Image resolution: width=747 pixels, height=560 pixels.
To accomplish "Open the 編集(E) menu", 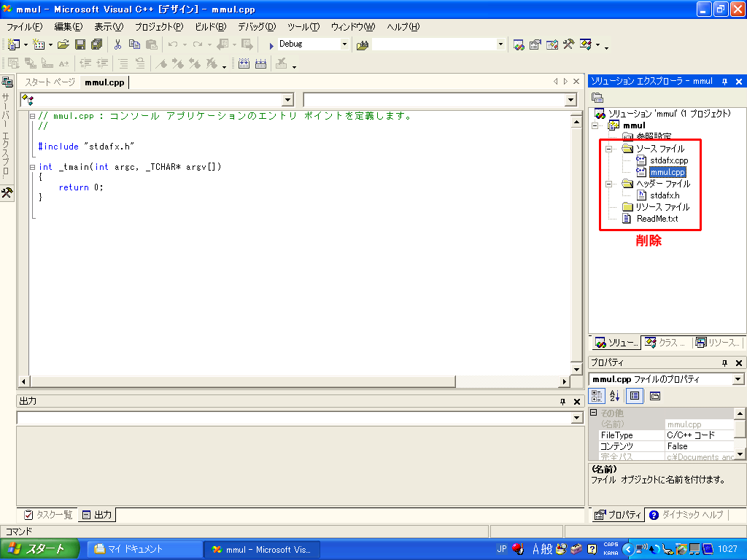I will 68,27.
